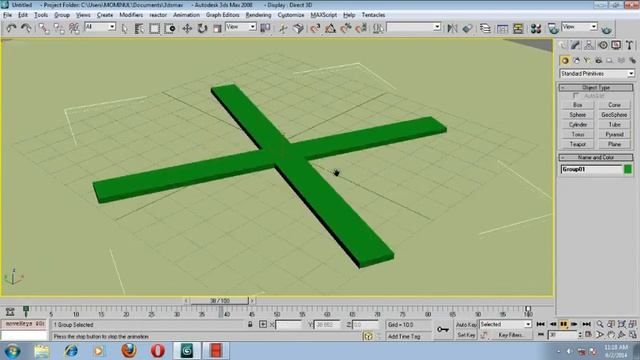Screen dimensions: 640x360
Task: Click the Group01 object name field
Action: 591,169
